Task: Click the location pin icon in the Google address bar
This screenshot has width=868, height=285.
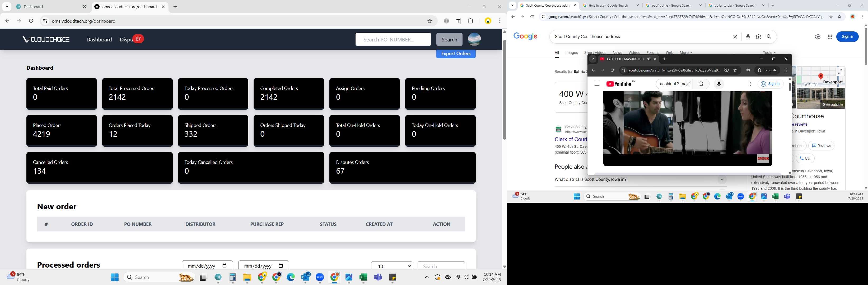Action: click(x=831, y=17)
